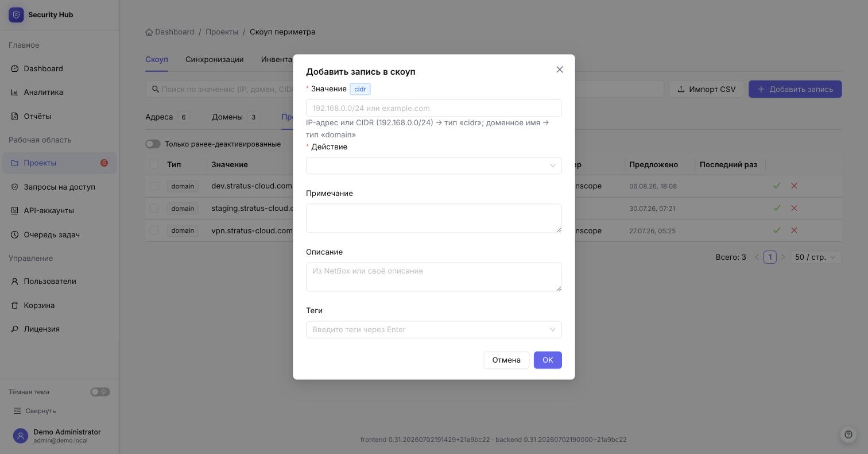
Task: Open the Действие dropdown
Action: tap(434, 166)
